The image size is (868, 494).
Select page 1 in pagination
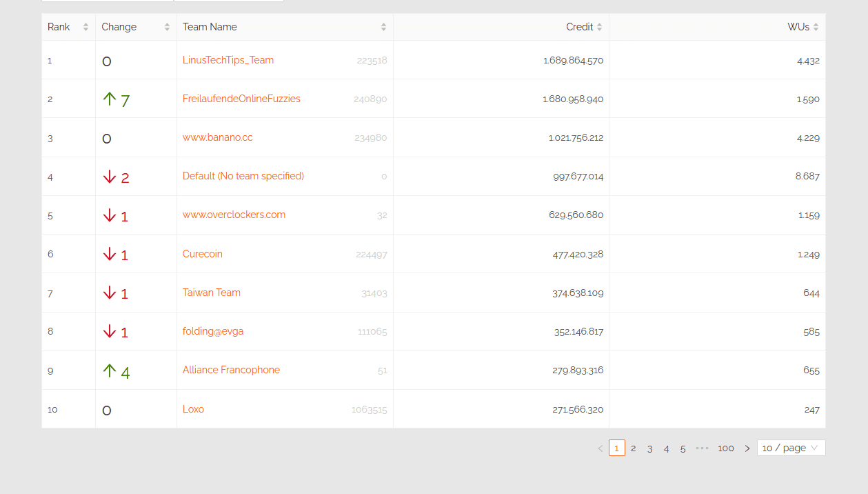(x=617, y=448)
